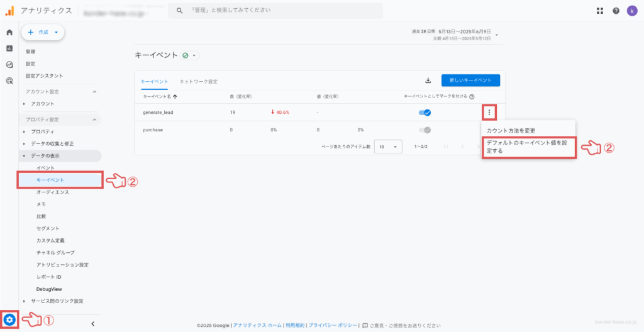Click the Google Analytics logo
644x332 pixels.
[9, 11]
